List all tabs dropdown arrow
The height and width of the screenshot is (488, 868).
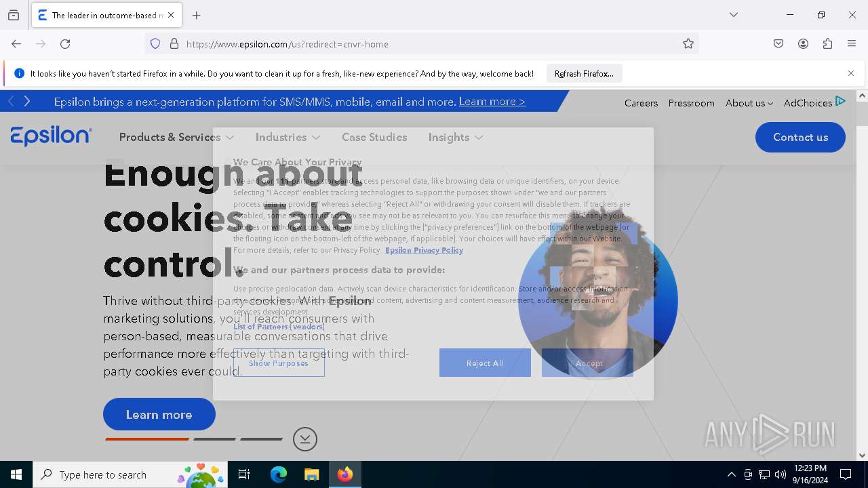pos(734,15)
